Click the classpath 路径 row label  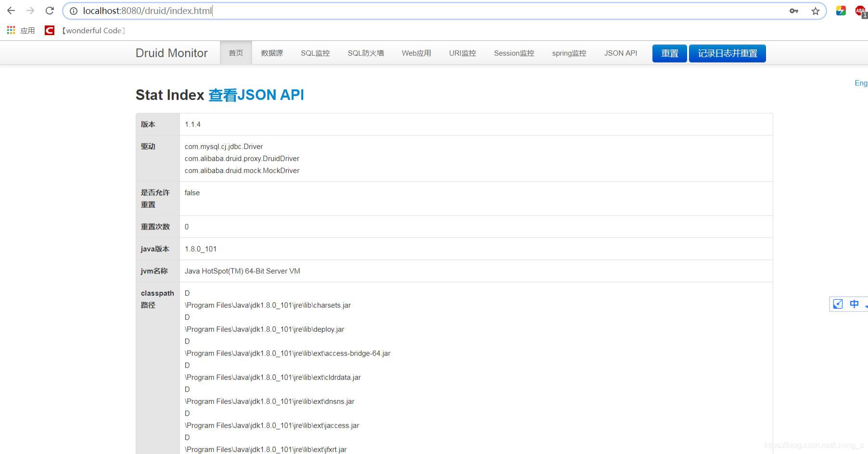point(157,299)
